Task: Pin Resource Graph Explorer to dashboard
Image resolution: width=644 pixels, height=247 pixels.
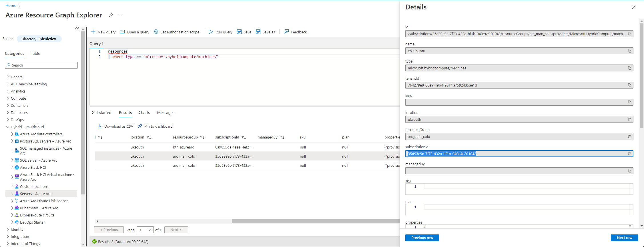Action: [111, 15]
